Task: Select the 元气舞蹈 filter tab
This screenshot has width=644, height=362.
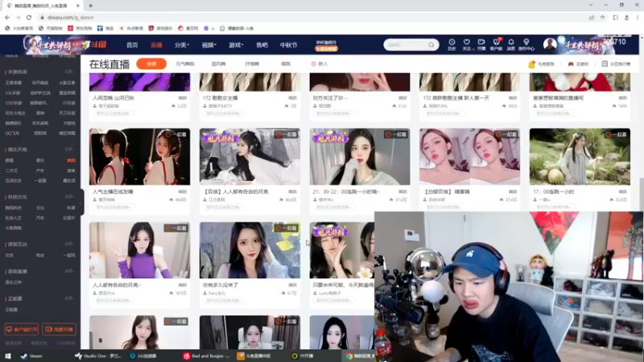Action: [x=185, y=64]
